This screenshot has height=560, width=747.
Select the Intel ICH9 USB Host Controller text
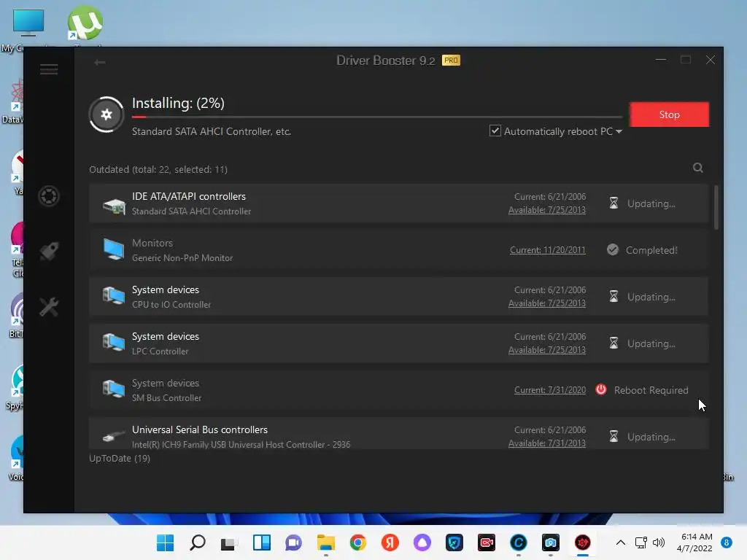[x=241, y=444]
